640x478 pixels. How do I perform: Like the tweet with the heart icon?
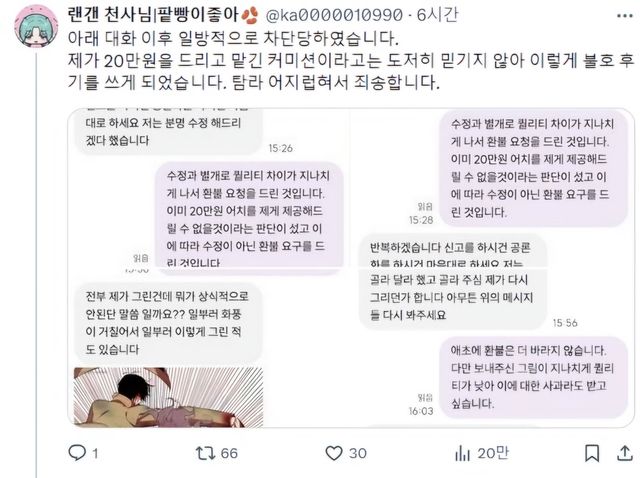point(334,453)
